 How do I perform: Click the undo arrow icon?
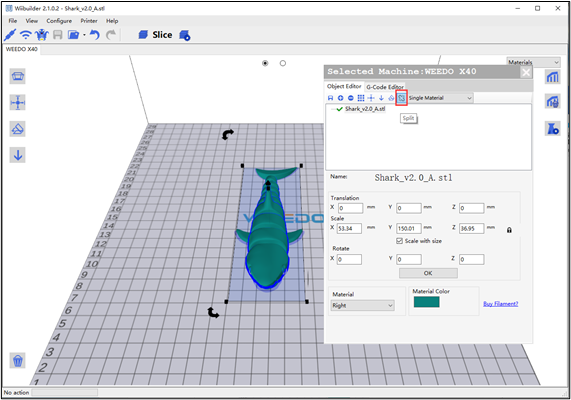[95, 35]
